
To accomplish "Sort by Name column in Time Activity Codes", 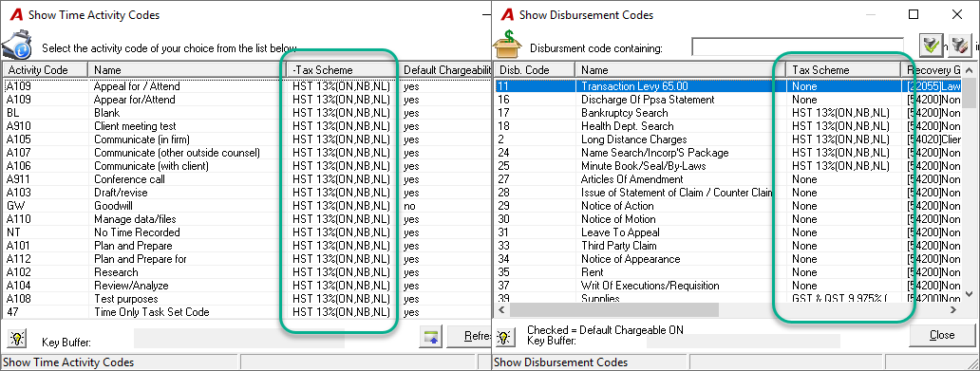I will [x=186, y=70].
